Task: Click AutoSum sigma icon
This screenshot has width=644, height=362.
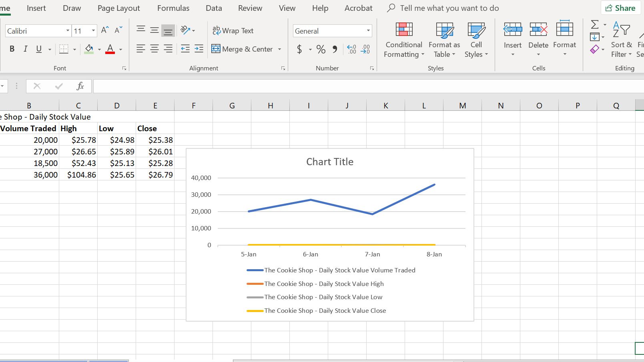Action: point(595,24)
